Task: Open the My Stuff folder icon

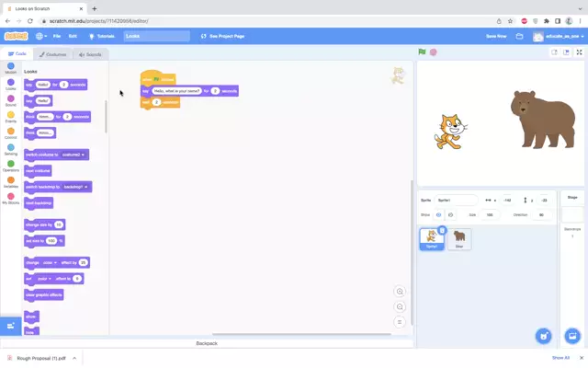Action: click(519, 36)
